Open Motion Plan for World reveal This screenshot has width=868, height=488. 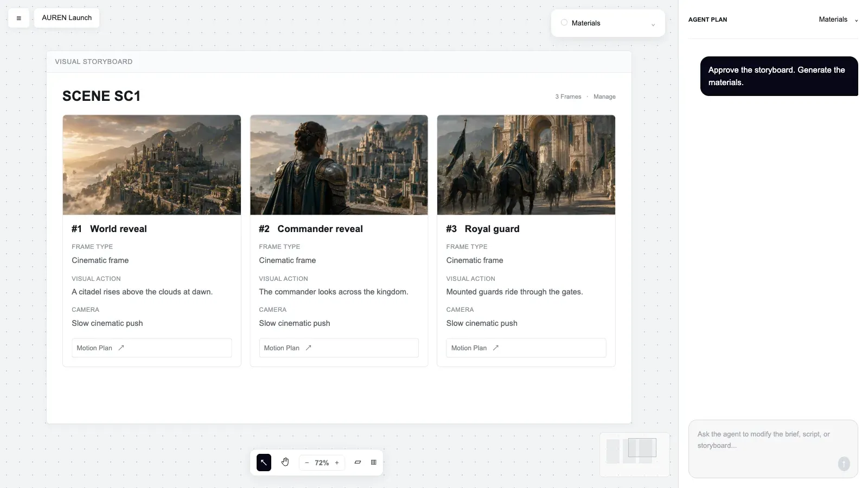(x=151, y=348)
